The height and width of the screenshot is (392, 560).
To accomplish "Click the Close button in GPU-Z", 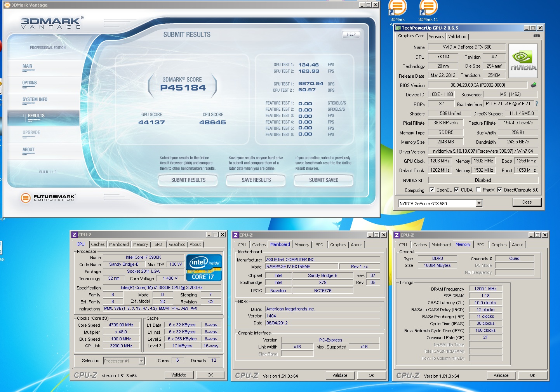I will click(527, 202).
